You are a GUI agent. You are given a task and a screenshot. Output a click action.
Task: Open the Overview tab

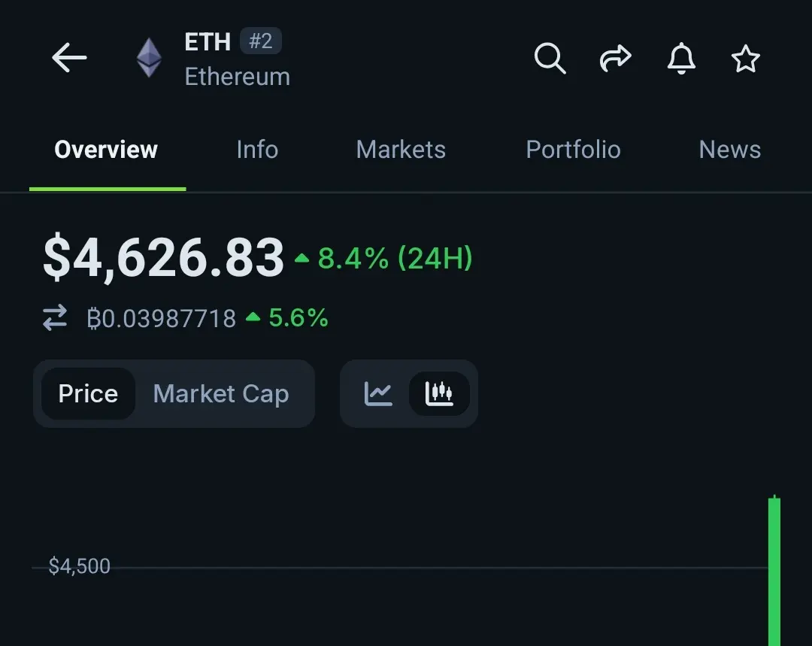106,150
